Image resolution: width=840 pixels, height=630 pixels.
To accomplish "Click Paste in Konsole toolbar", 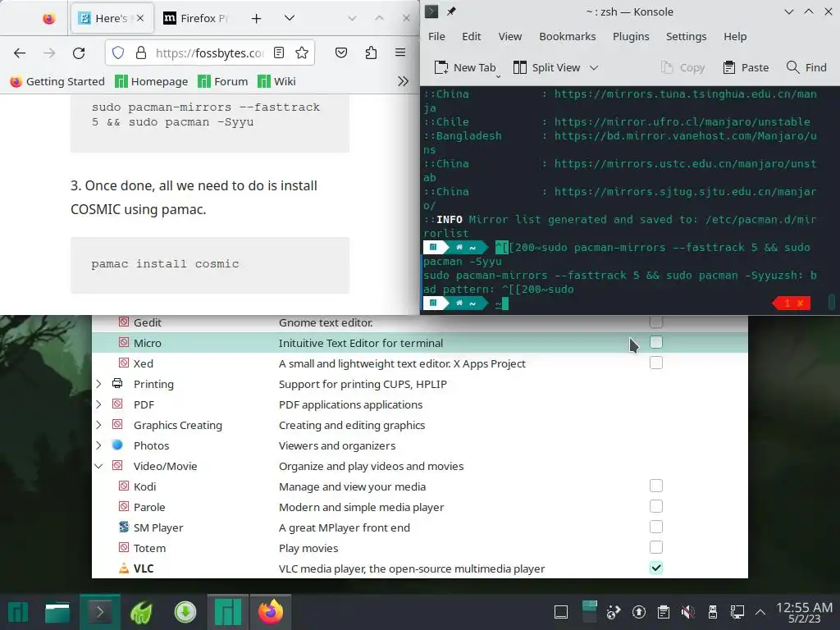I will pos(746,67).
